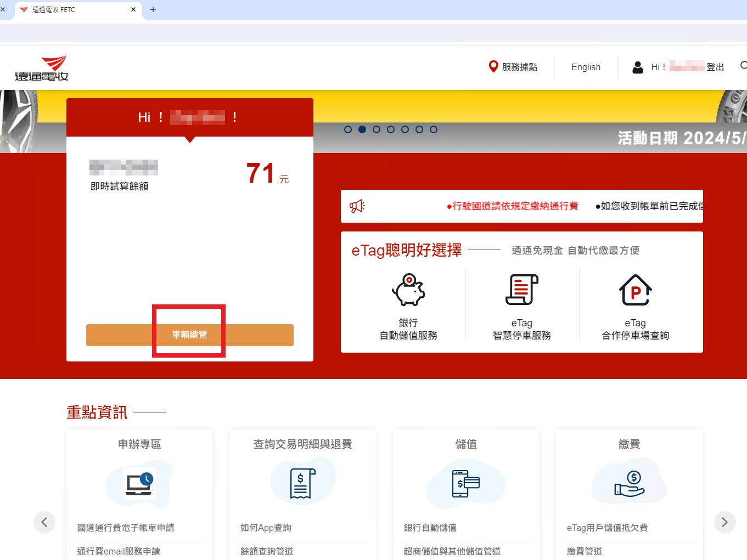Click the user account profile icon
The image size is (747, 560).
point(637,67)
